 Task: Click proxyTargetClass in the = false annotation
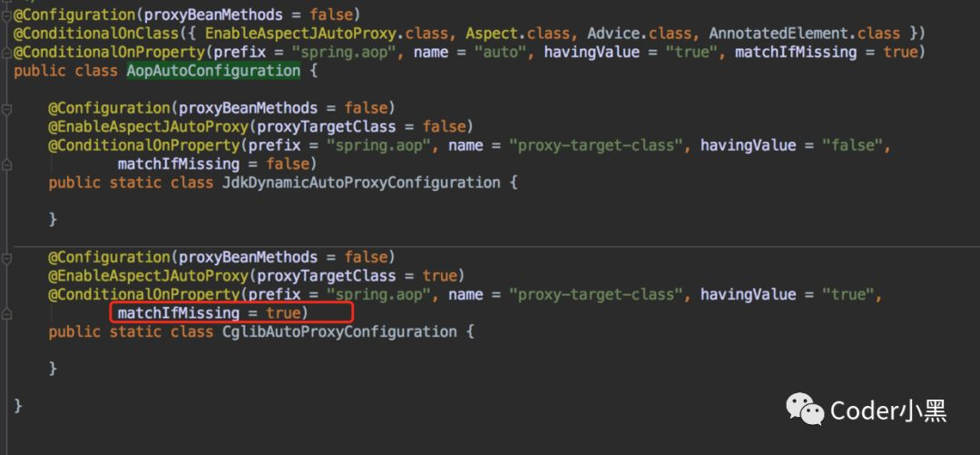(327, 126)
